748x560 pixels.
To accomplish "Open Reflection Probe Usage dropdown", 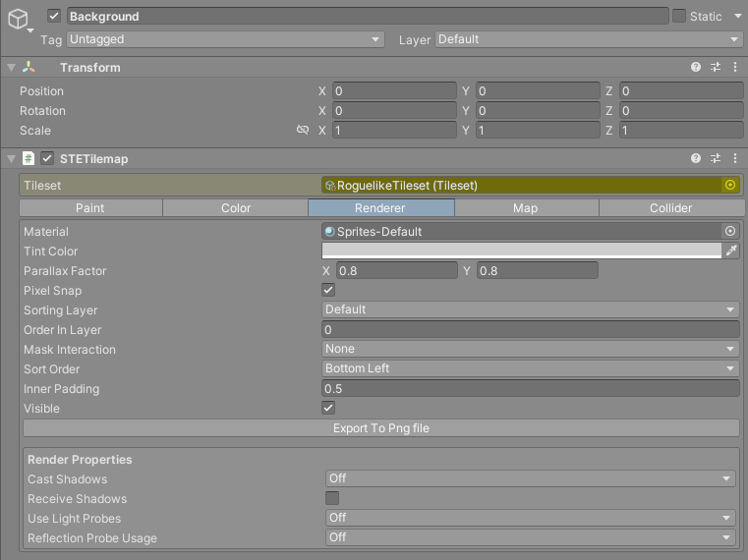I will [531, 537].
